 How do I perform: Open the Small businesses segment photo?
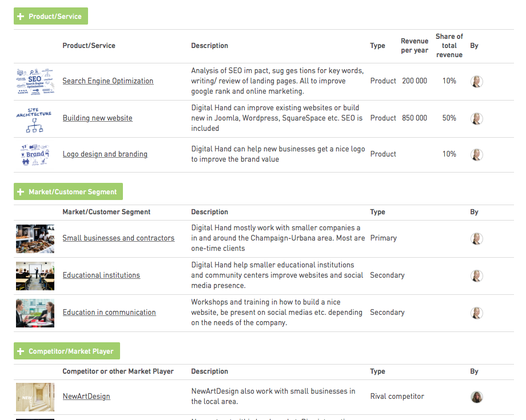(35, 238)
